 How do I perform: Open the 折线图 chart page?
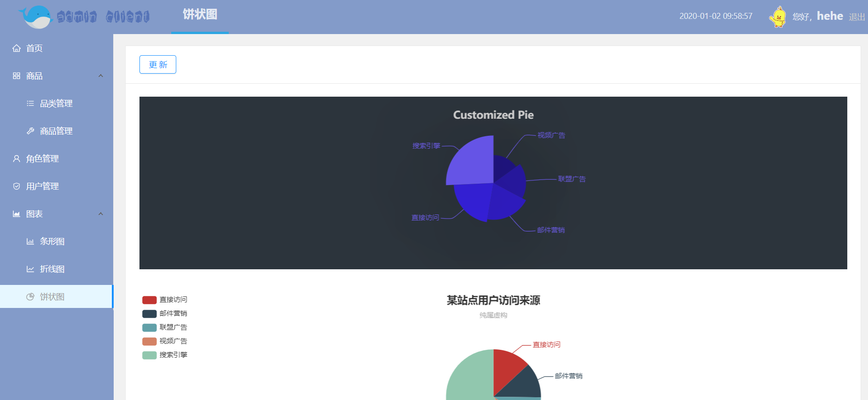point(57,269)
